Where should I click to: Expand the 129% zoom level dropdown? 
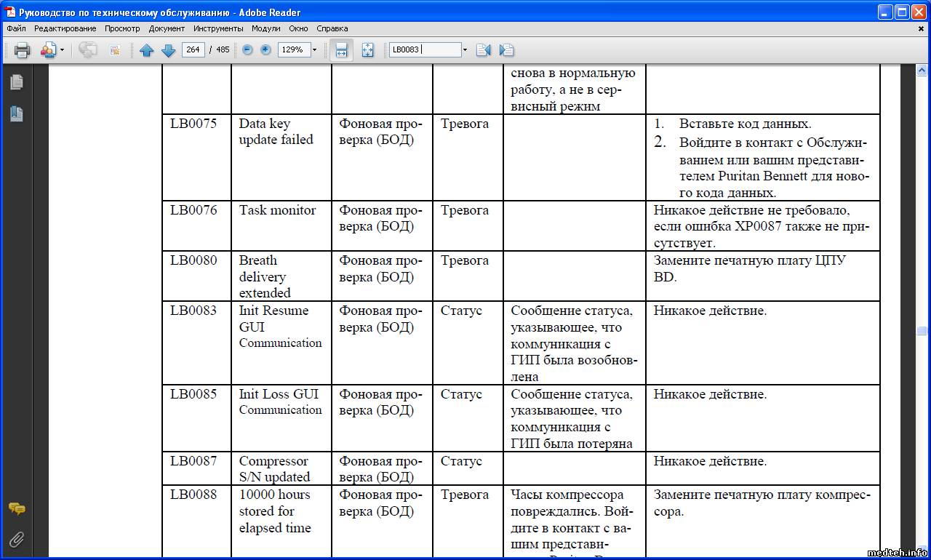coord(314,50)
